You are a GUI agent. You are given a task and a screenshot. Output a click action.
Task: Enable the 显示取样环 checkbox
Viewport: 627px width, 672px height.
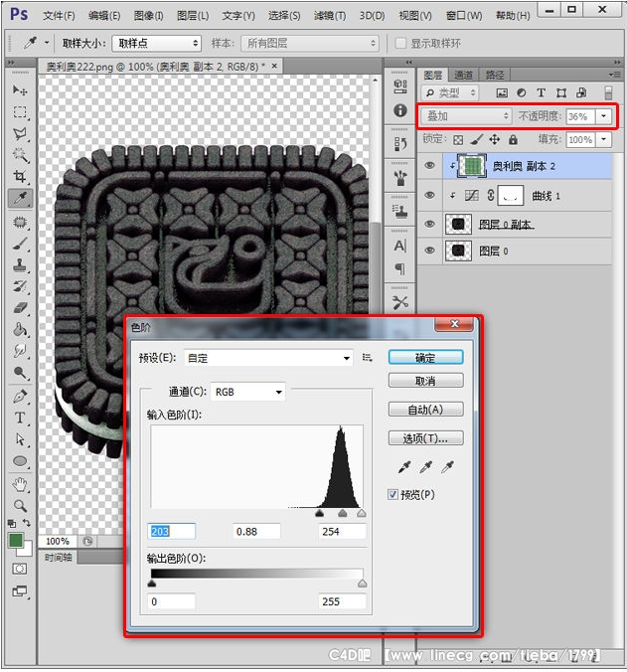[x=400, y=44]
